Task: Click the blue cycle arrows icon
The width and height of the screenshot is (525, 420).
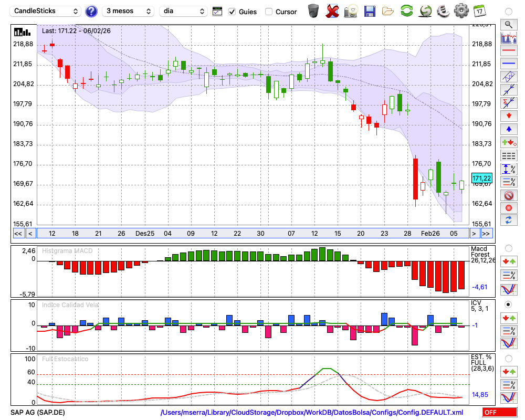Action: click(x=509, y=220)
